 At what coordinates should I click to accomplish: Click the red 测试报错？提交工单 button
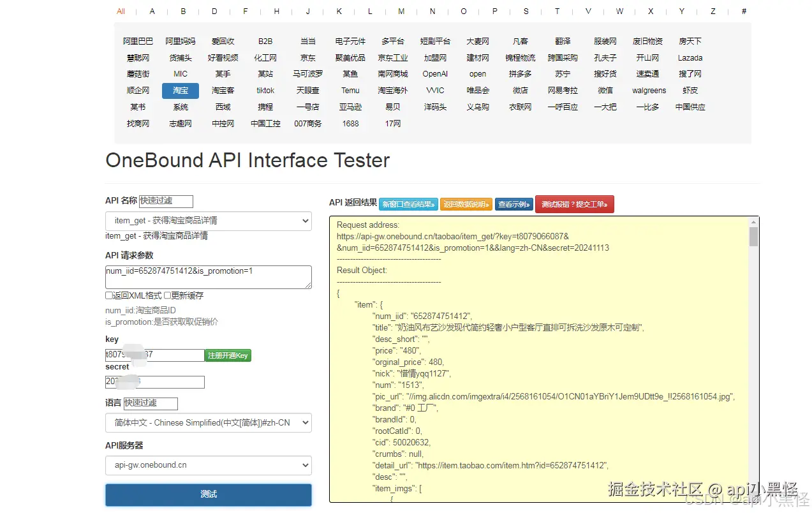(x=575, y=204)
